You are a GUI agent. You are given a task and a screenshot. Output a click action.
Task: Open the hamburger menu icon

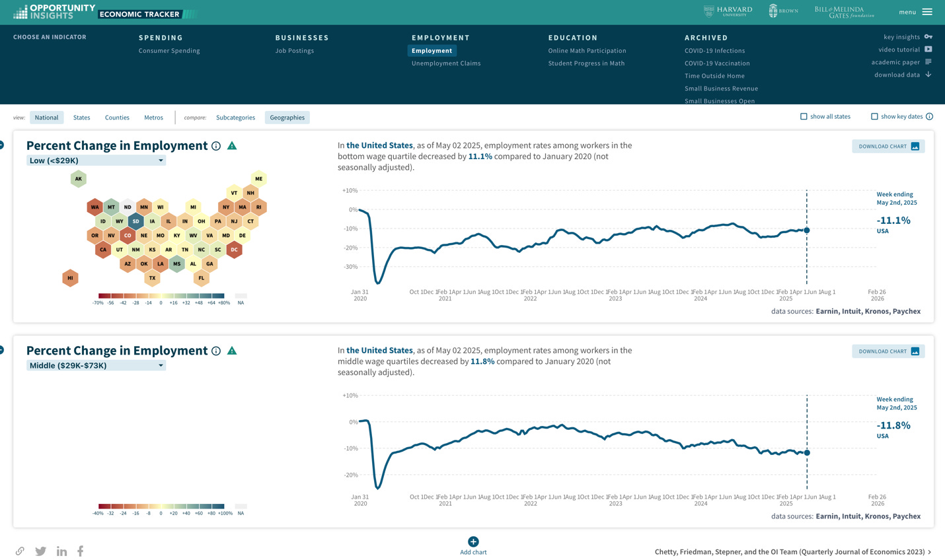(x=927, y=12)
